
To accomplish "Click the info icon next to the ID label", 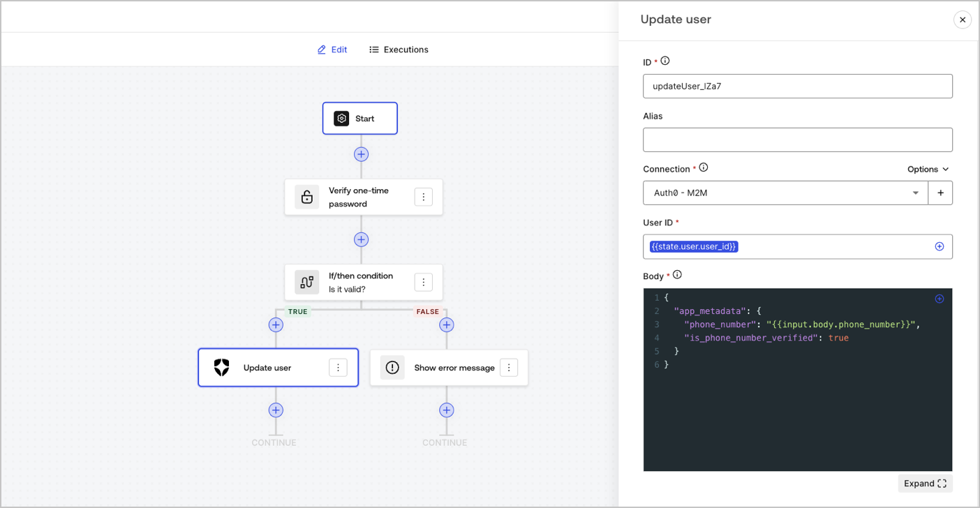I will [x=665, y=61].
